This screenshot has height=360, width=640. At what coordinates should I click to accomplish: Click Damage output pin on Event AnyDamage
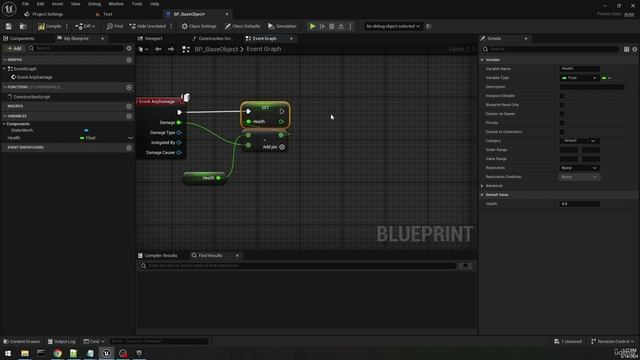(x=179, y=122)
